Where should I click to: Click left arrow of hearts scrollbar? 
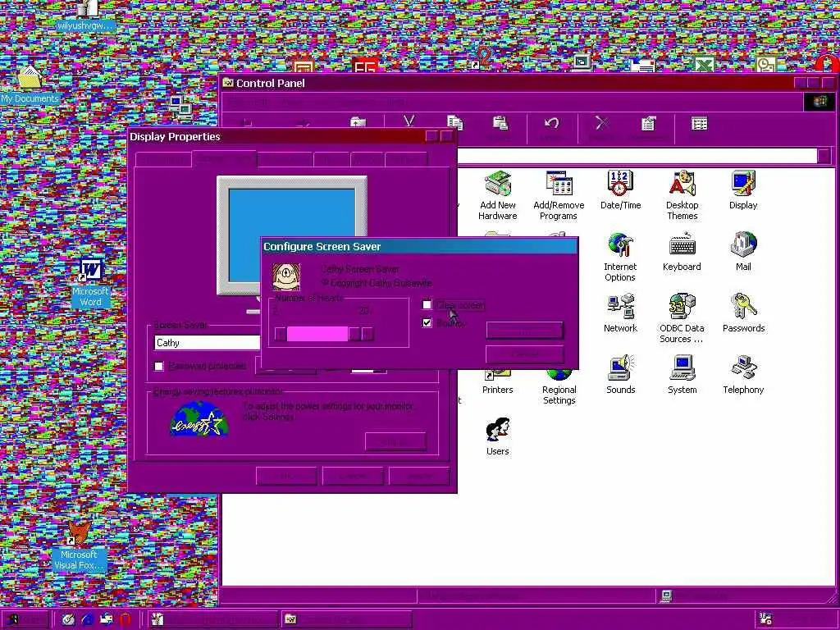pyautogui.click(x=281, y=335)
